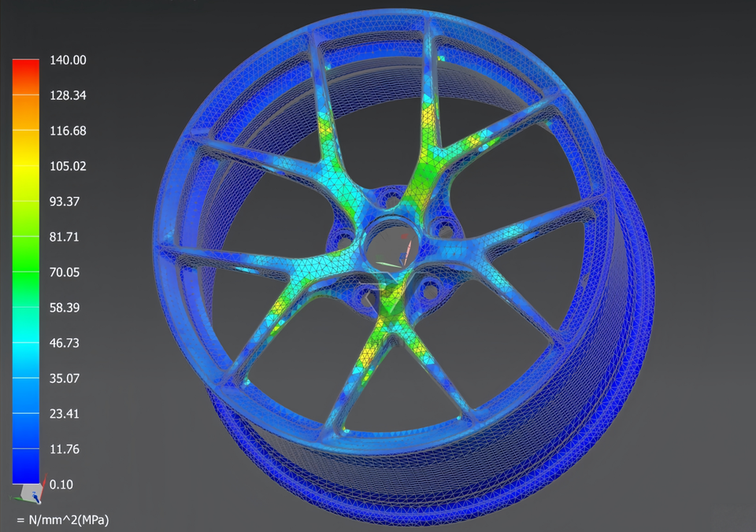756x532 pixels.
Task: Click the stress color legend gradient bar
Action: coord(25,272)
